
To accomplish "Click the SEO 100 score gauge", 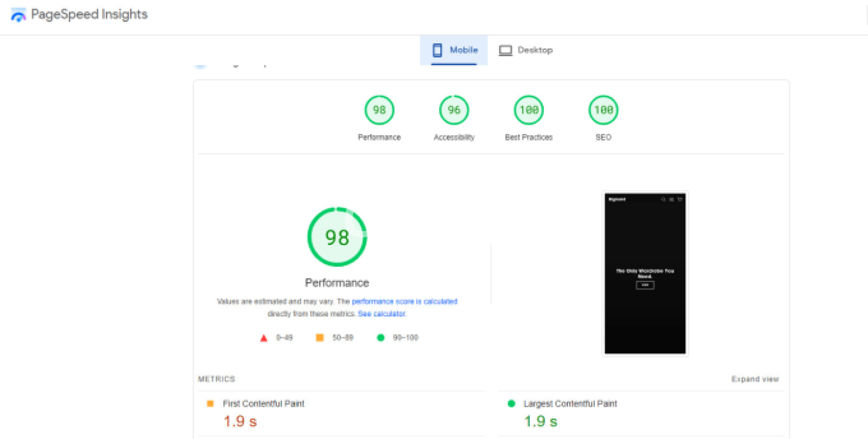I will (x=603, y=110).
